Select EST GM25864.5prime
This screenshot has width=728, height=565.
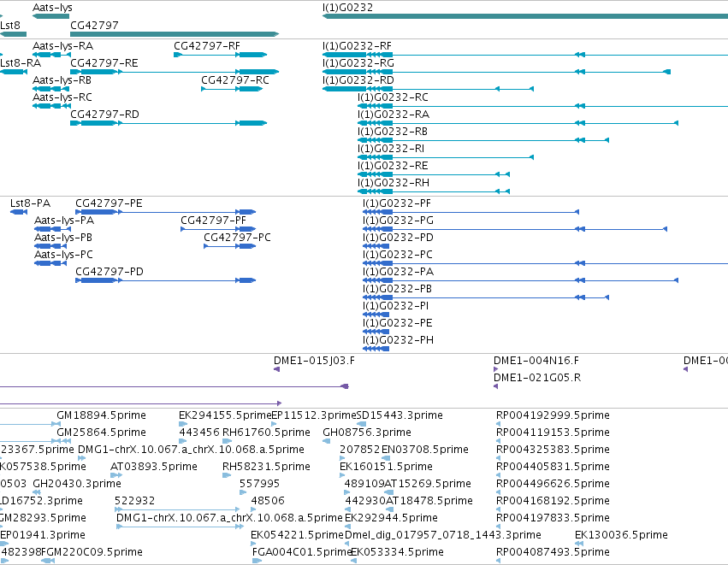coord(101,433)
